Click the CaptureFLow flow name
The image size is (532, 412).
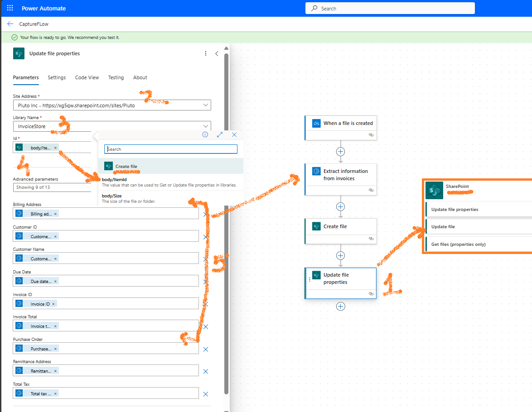tap(34, 24)
